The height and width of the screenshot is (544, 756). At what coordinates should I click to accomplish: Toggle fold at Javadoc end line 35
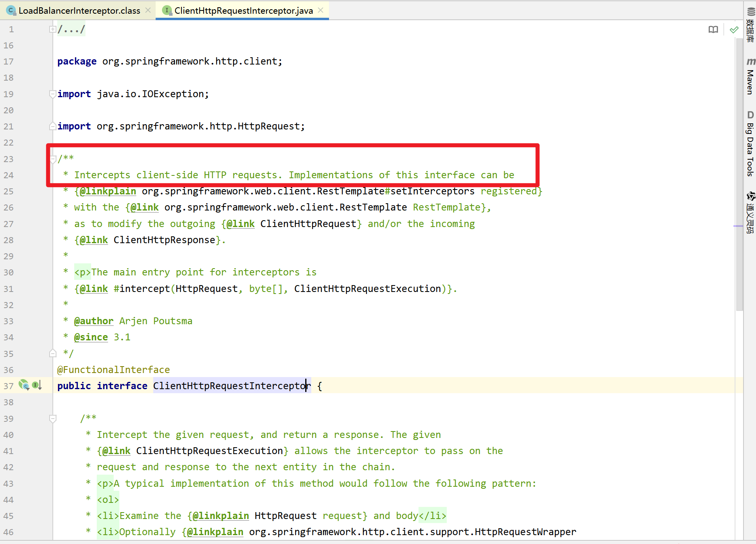[52, 353]
